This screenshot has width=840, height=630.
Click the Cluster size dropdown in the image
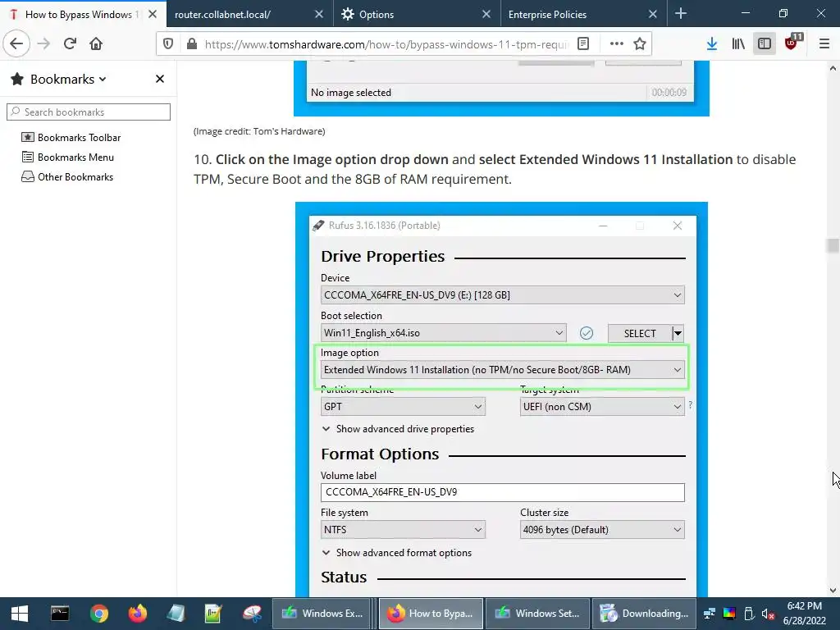click(602, 530)
